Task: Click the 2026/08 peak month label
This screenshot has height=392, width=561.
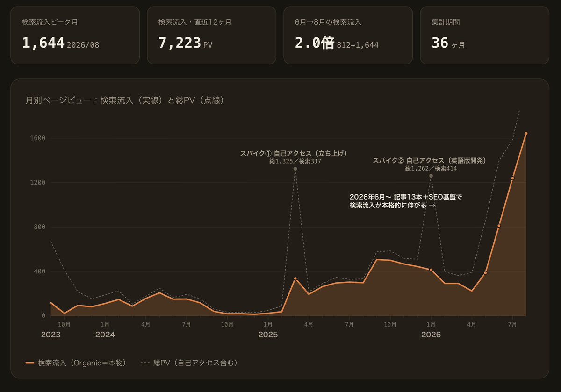Action: (x=83, y=45)
